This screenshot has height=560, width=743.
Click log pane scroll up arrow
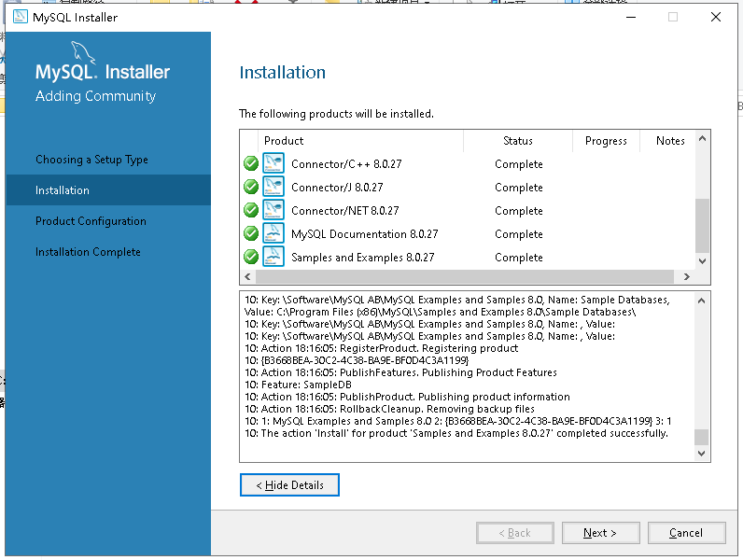pos(701,301)
